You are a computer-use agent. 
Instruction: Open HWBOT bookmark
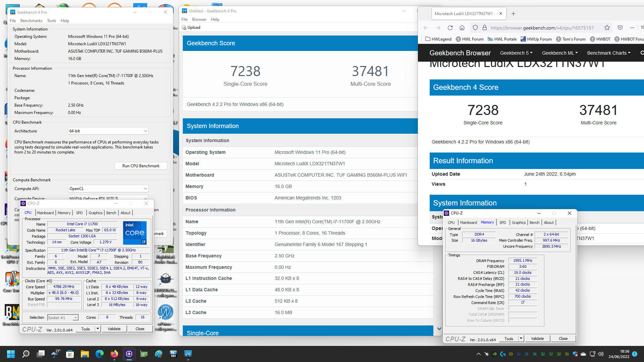(x=600, y=39)
